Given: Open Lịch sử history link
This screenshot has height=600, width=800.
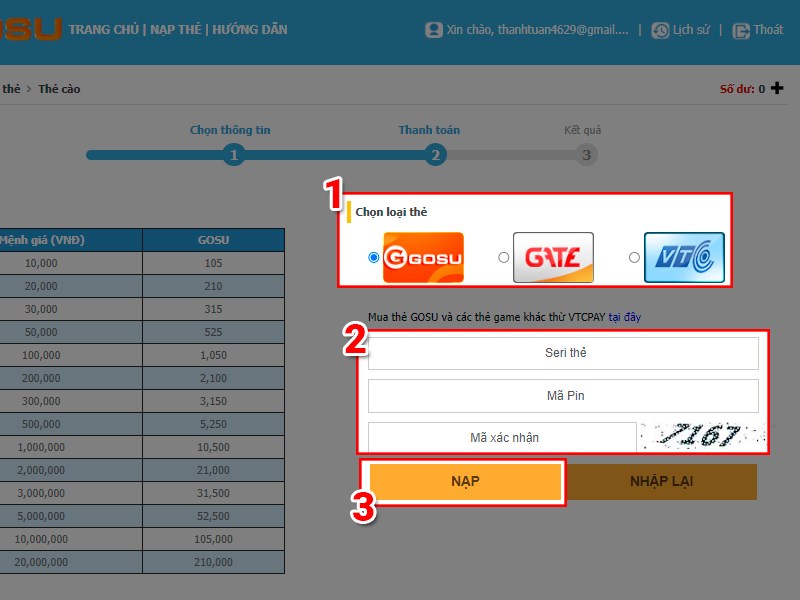Looking at the screenshot, I should tap(691, 30).
